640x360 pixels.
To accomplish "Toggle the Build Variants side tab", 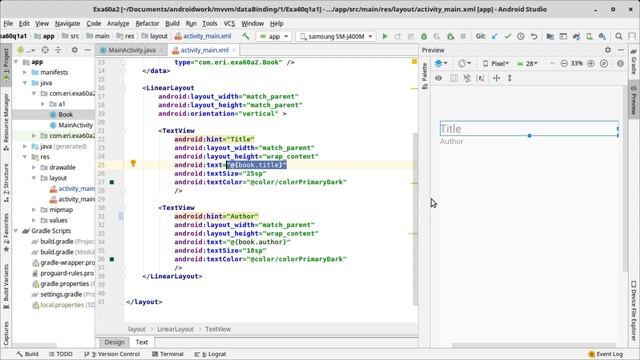I will click(x=6, y=287).
